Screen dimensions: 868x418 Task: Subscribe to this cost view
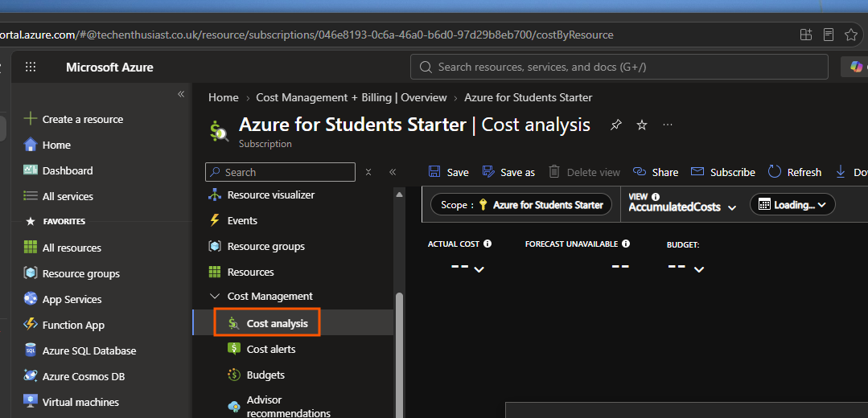(723, 172)
